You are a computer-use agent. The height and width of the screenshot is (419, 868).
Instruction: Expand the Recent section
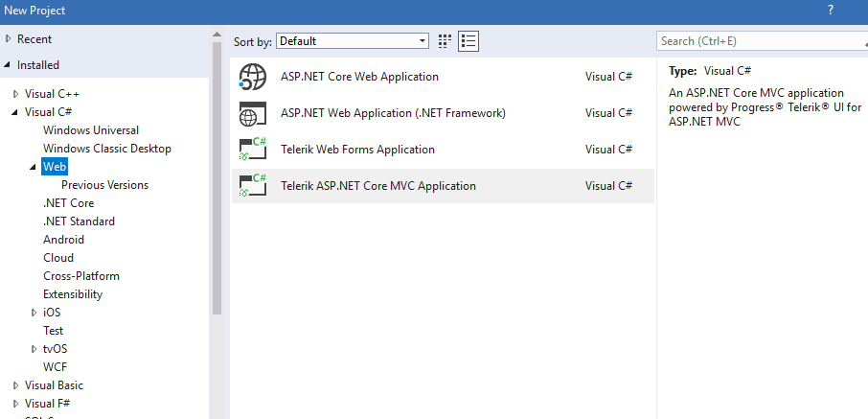tap(9, 39)
